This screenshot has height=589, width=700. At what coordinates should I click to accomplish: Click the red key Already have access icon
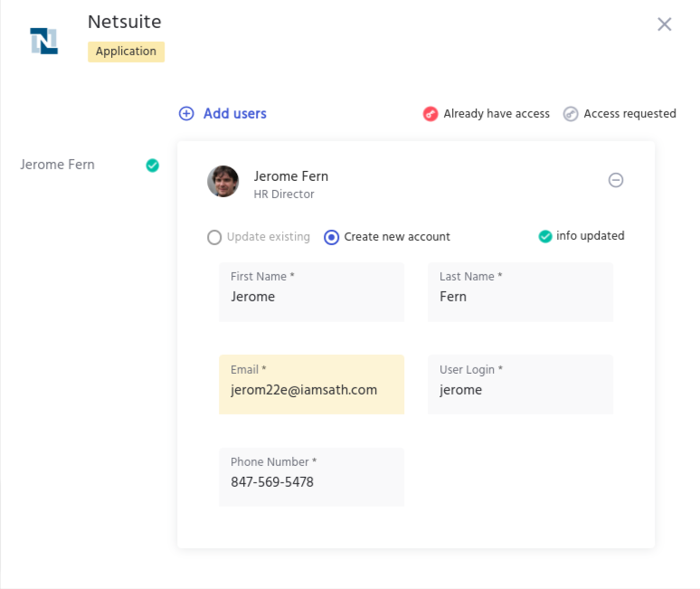430,114
